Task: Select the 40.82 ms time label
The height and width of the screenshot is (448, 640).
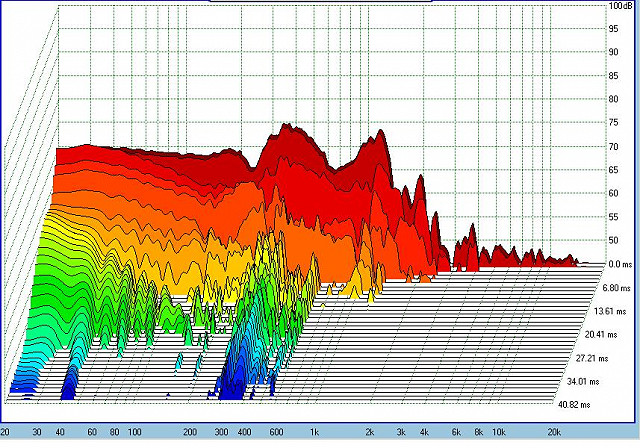Action: tap(574, 405)
